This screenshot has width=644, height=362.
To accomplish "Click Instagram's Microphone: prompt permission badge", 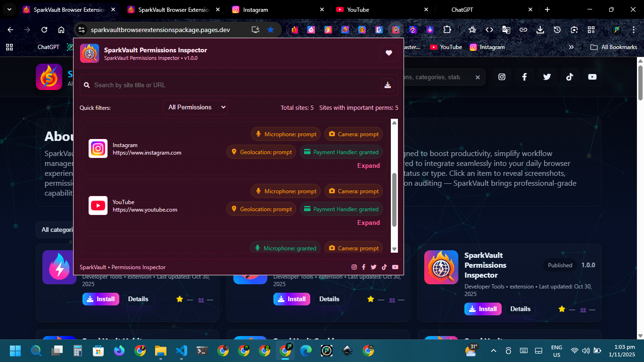I will 286,134.
